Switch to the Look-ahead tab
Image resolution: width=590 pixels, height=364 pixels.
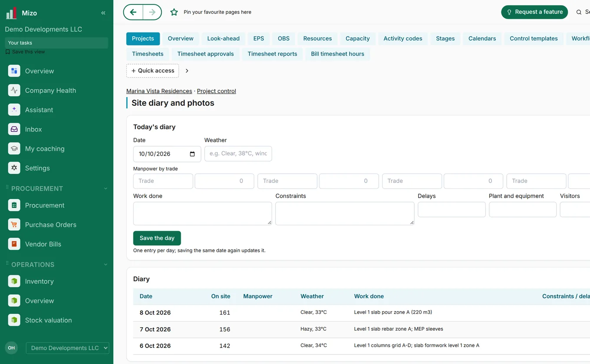pos(223,39)
